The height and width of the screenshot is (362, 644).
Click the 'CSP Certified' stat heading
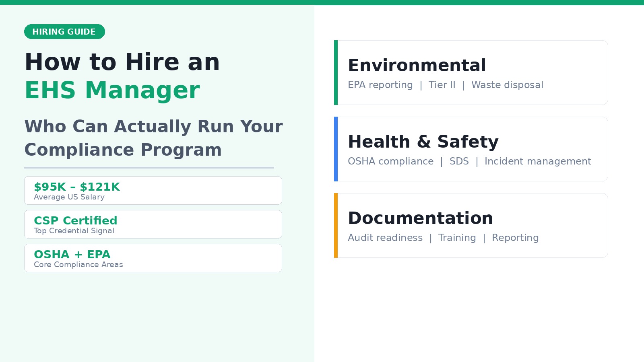76,221
